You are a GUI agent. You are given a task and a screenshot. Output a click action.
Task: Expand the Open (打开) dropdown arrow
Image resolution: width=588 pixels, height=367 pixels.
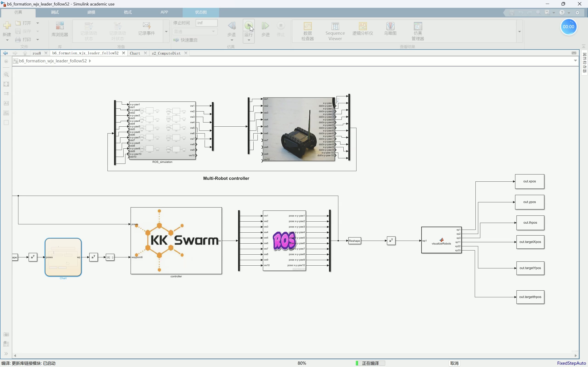(38, 23)
